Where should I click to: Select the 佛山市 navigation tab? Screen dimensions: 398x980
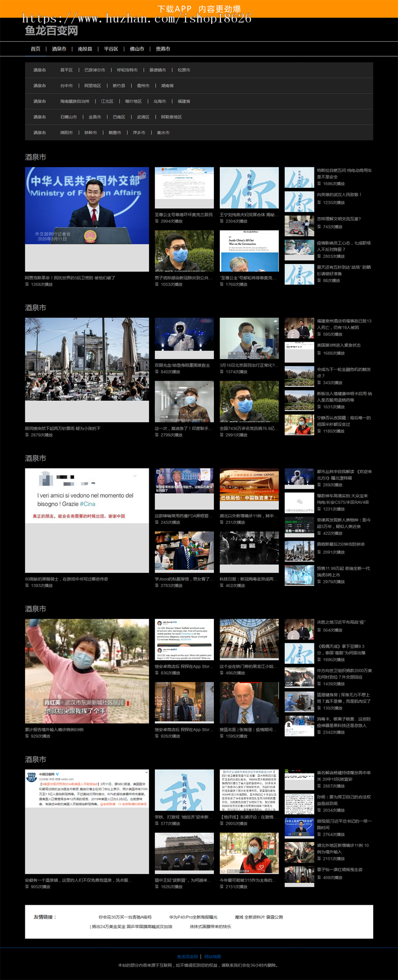[137, 49]
